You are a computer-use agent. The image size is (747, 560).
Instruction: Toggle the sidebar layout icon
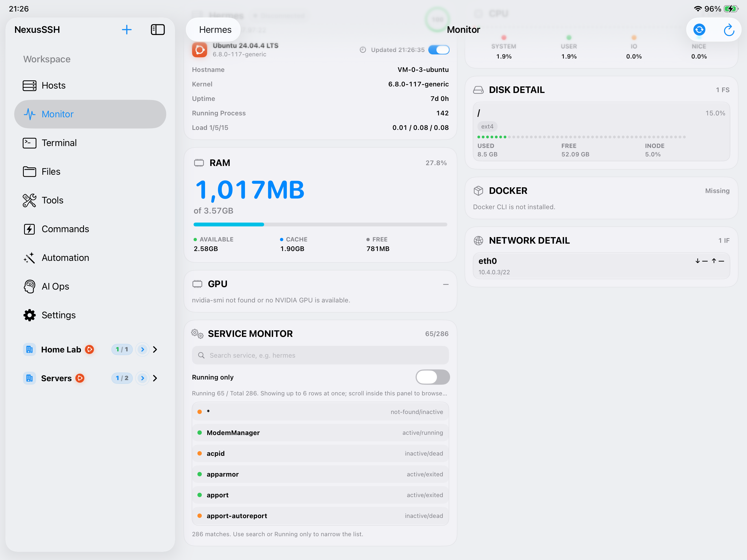158,30
